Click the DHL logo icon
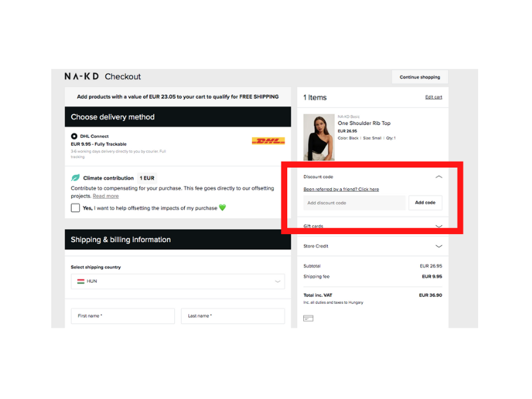 tap(268, 141)
